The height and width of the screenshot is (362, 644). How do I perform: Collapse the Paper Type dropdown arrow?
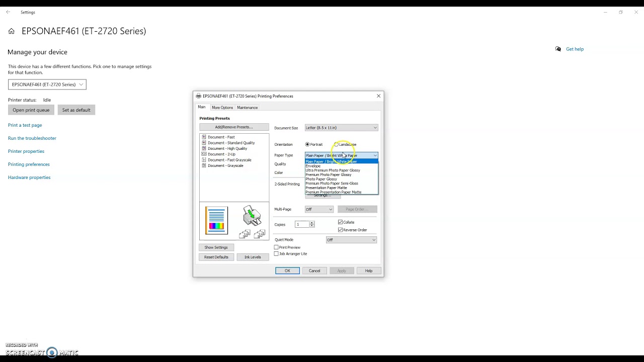(375, 155)
